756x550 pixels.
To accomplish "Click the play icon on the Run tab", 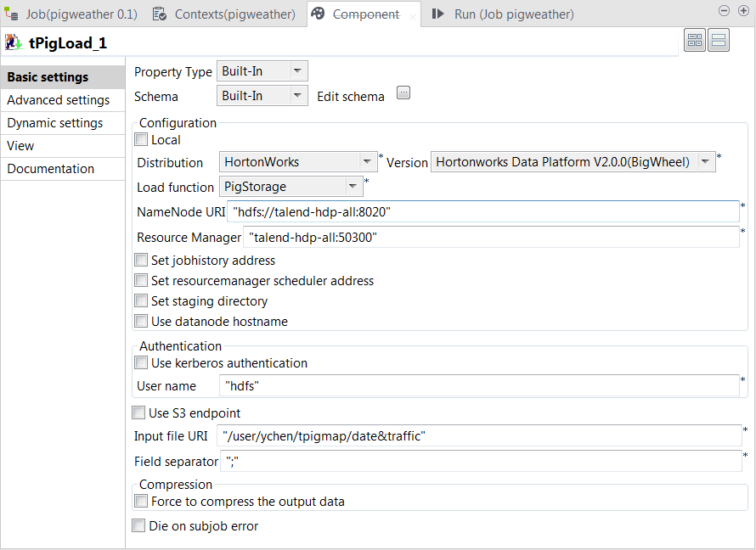I will (x=437, y=14).
